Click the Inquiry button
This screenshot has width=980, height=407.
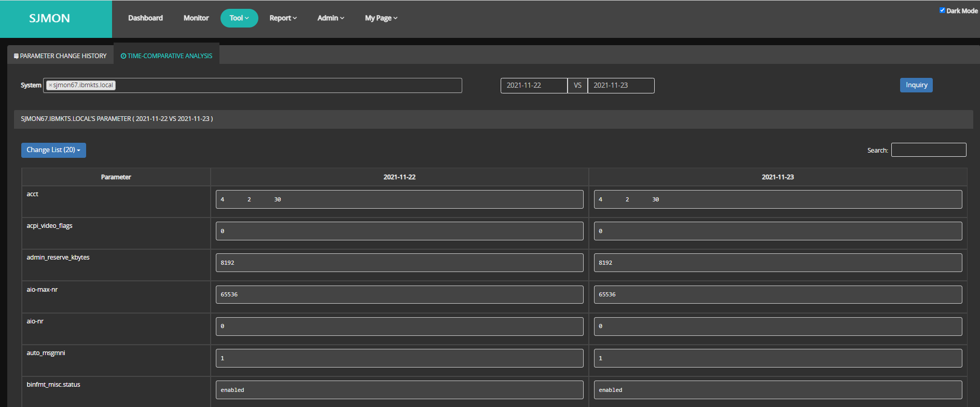tap(916, 85)
